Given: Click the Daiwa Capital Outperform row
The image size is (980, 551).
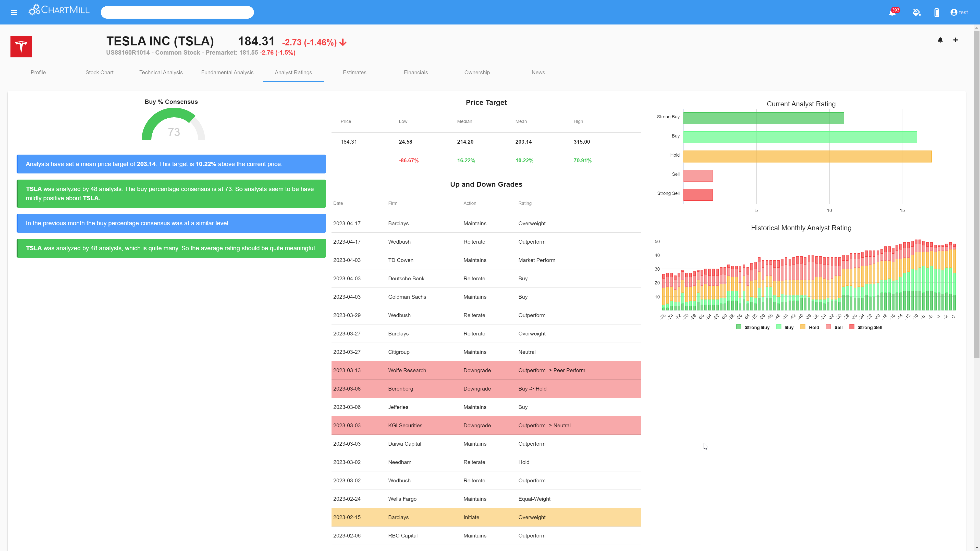Looking at the screenshot, I should (486, 444).
